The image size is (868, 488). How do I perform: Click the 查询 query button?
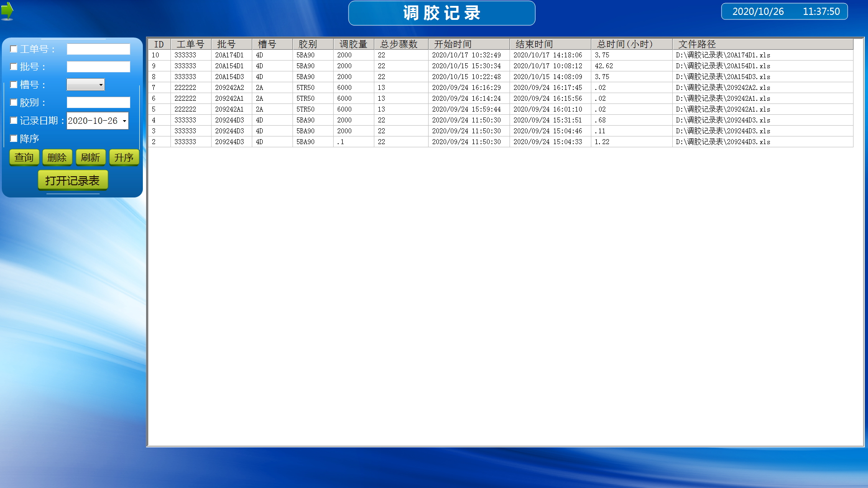point(24,158)
